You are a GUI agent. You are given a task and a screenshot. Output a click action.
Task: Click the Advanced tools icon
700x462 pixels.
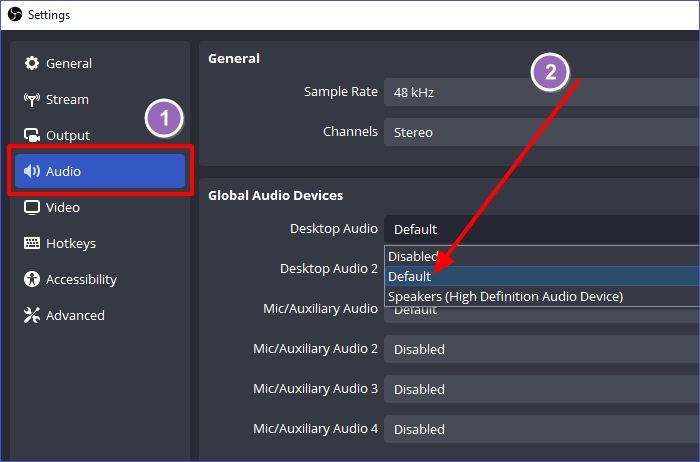coord(31,316)
